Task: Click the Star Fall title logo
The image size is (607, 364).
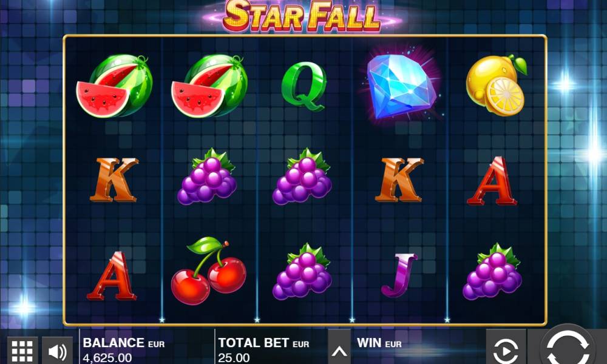Action: point(302,16)
